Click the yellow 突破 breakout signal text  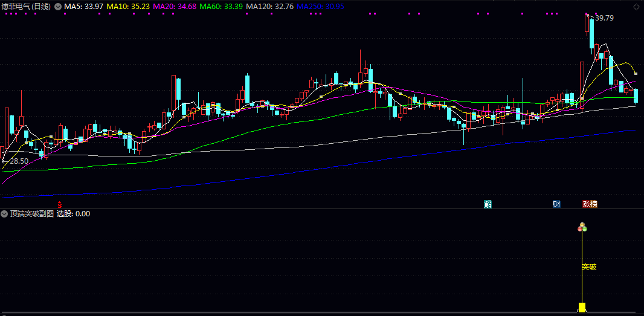pyautogui.click(x=589, y=267)
